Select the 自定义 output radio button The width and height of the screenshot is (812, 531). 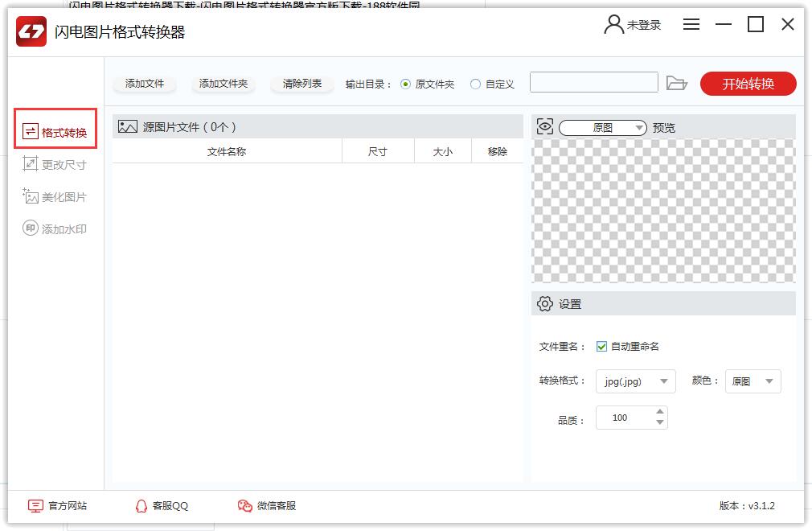[476, 84]
